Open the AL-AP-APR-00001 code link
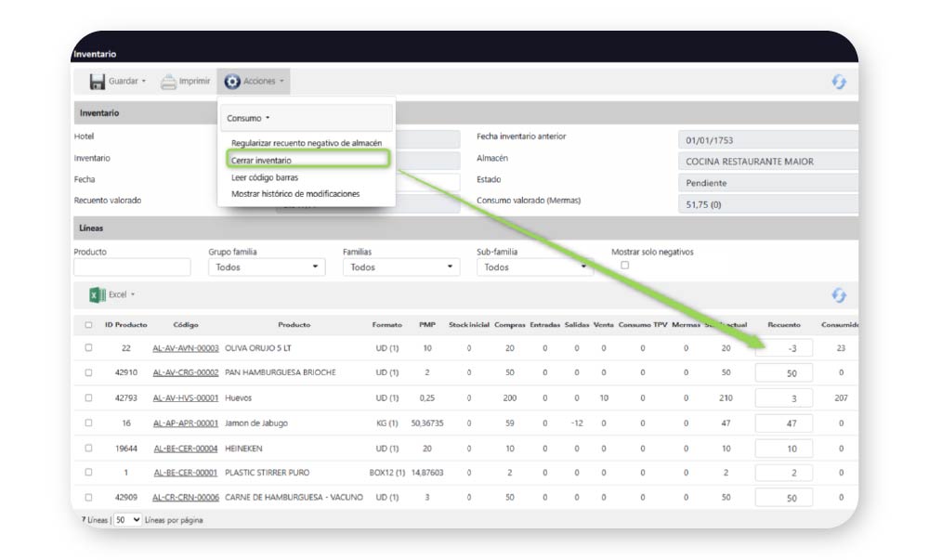Viewport: 929px width, 560px height. (185, 423)
